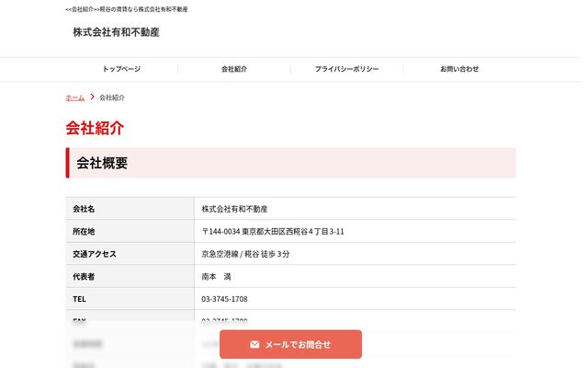The width and height of the screenshot is (588, 368).
Task: Select the 代表者 table header cell
Action: [130, 276]
